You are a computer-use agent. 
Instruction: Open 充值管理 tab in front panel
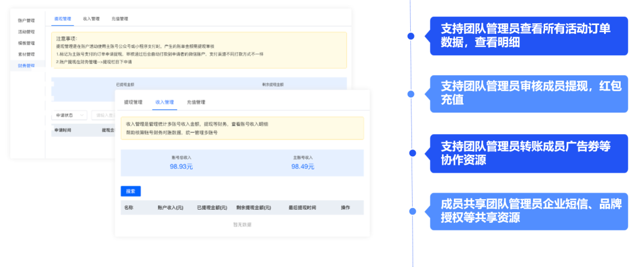196,102
